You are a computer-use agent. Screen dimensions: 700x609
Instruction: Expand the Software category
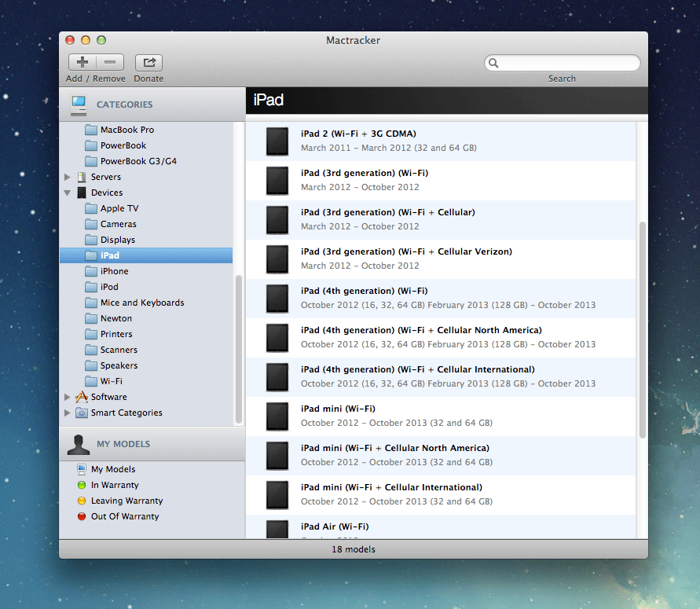pyautogui.click(x=68, y=397)
